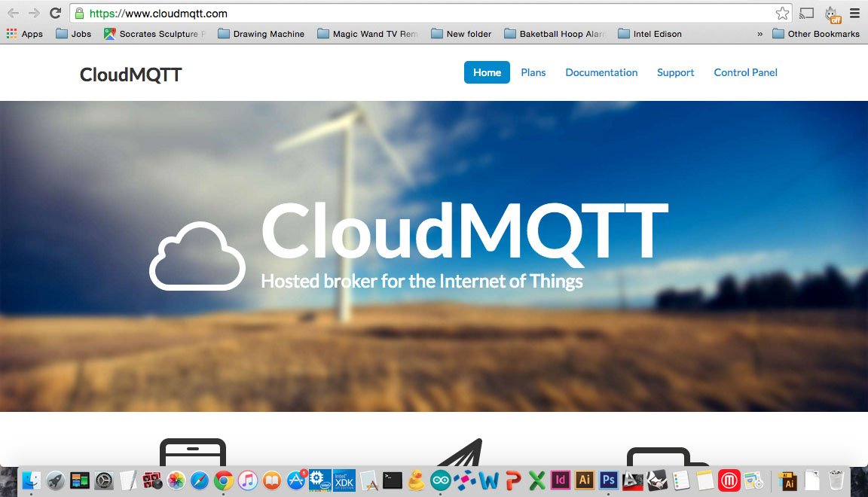Image resolution: width=868 pixels, height=497 pixels.
Task: Open Mission Control from the dock
Action: 79,480
